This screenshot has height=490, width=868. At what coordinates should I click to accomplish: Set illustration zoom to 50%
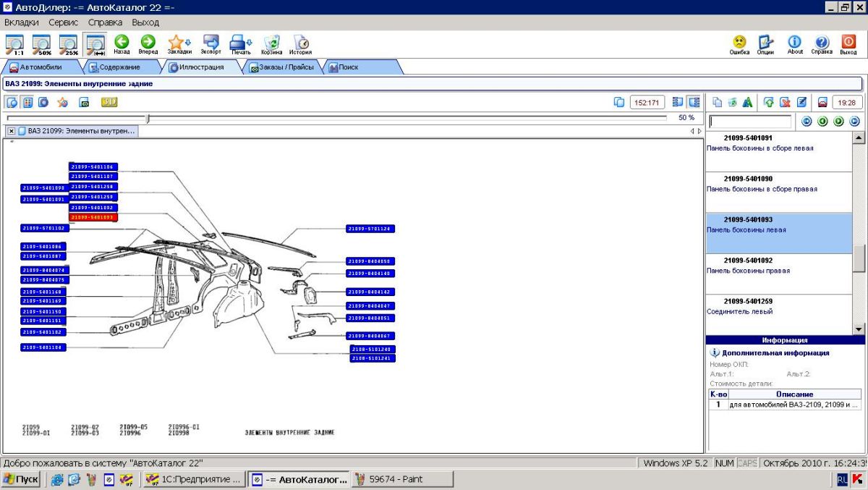pyautogui.click(x=41, y=45)
